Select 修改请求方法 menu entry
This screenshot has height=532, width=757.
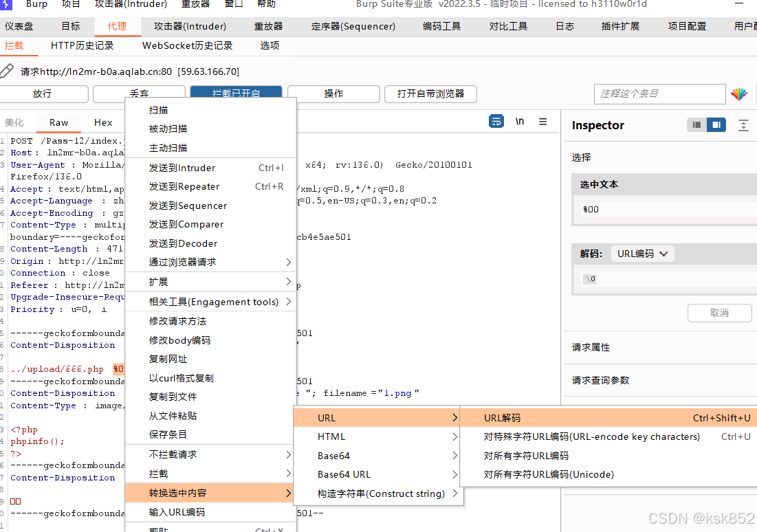click(x=210, y=321)
